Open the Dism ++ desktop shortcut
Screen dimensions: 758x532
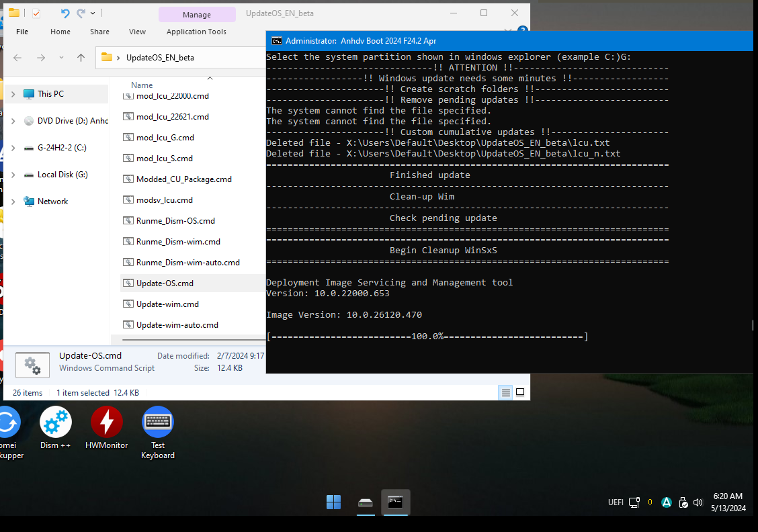[56, 428]
